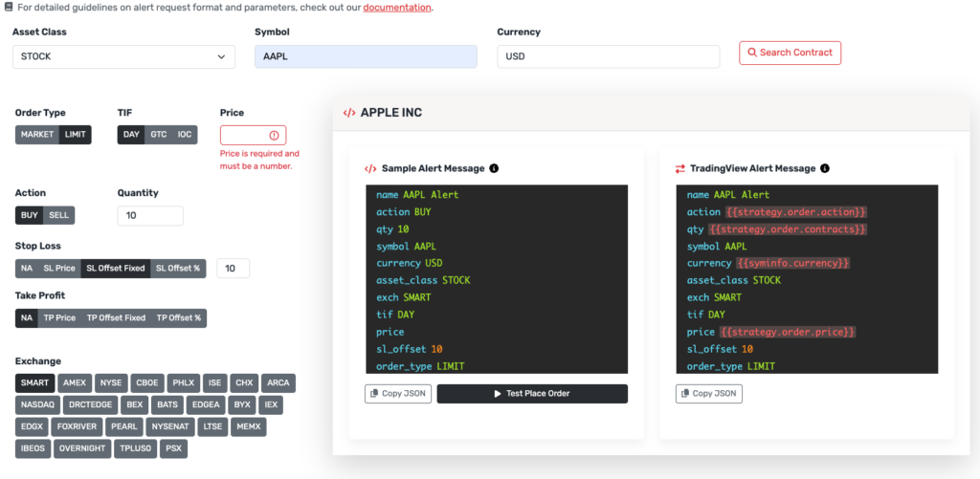Select SL Offset Fixed option

click(x=116, y=269)
